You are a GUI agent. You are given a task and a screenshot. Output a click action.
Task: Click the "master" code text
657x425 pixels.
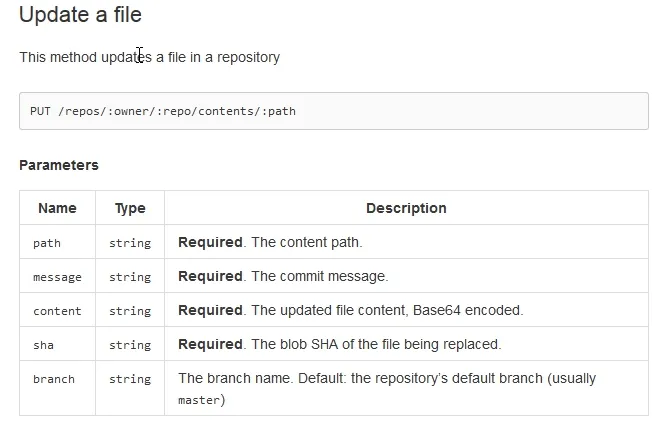click(197, 401)
